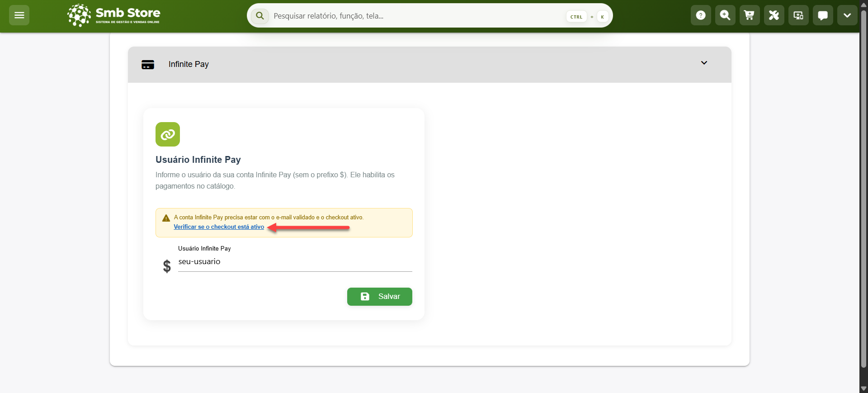This screenshot has height=393, width=868.
Task: Click the scrollbar down arrow
Action: pos(863,388)
